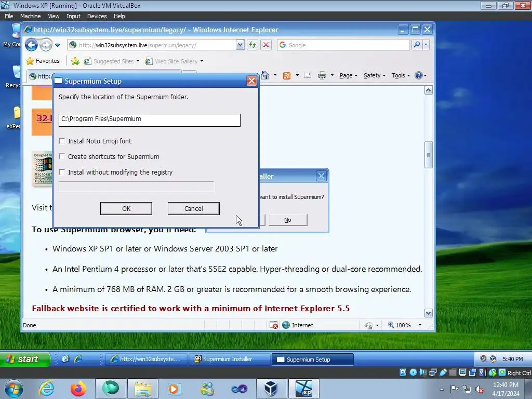Click OK in Supermium Setup

click(x=126, y=208)
